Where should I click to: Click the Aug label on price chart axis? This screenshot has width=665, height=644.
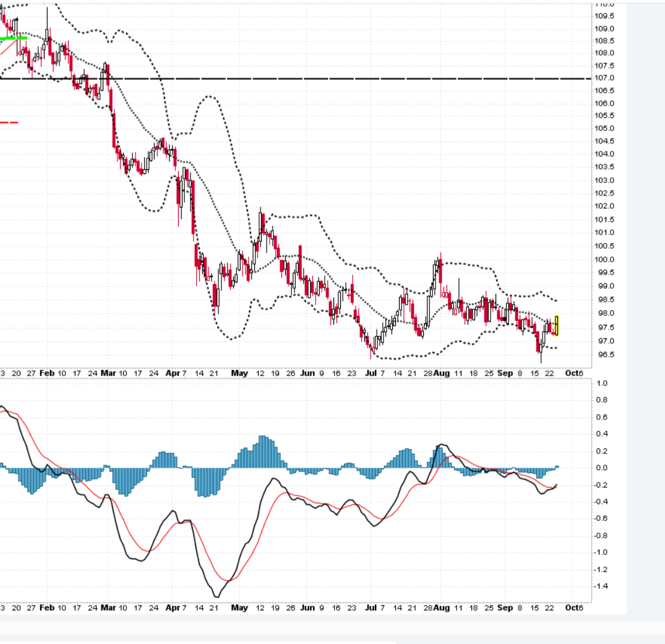point(441,374)
